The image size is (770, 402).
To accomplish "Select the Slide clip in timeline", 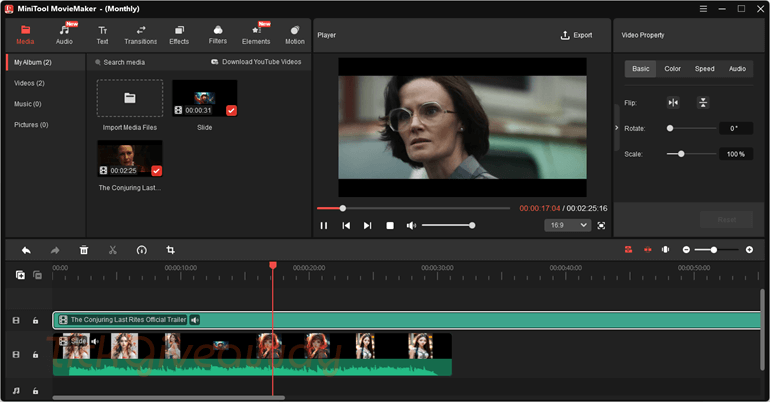I will tap(252, 354).
